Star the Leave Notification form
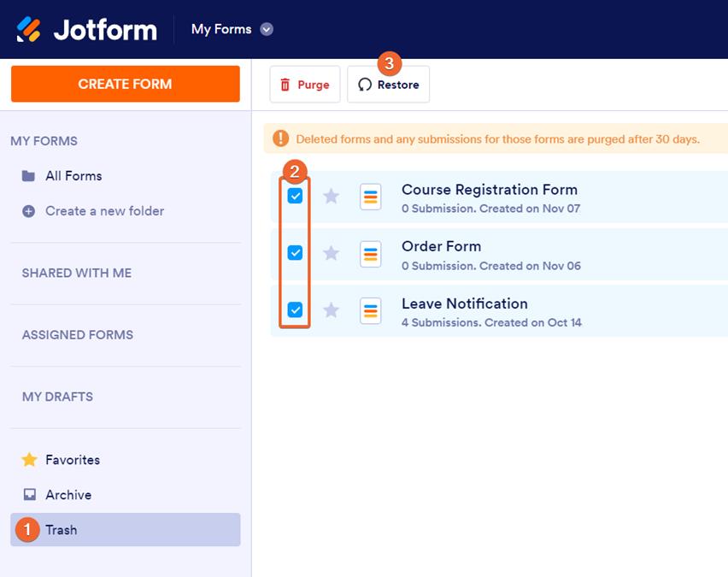The image size is (728, 577). click(332, 310)
